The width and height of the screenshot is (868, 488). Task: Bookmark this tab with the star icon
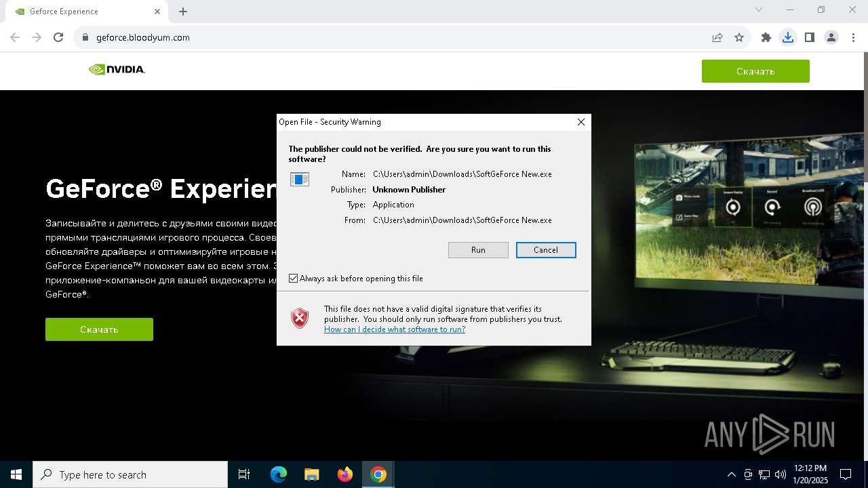tap(739, 38)
